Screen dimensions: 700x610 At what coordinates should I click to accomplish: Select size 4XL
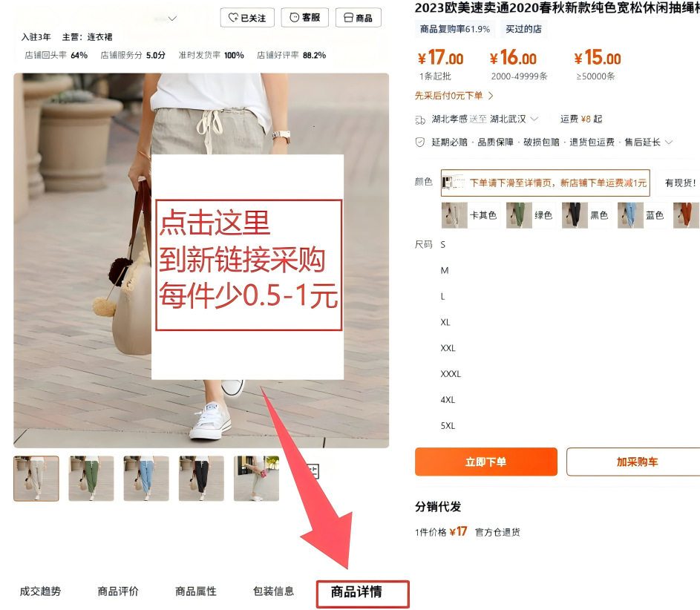[448, 400]
